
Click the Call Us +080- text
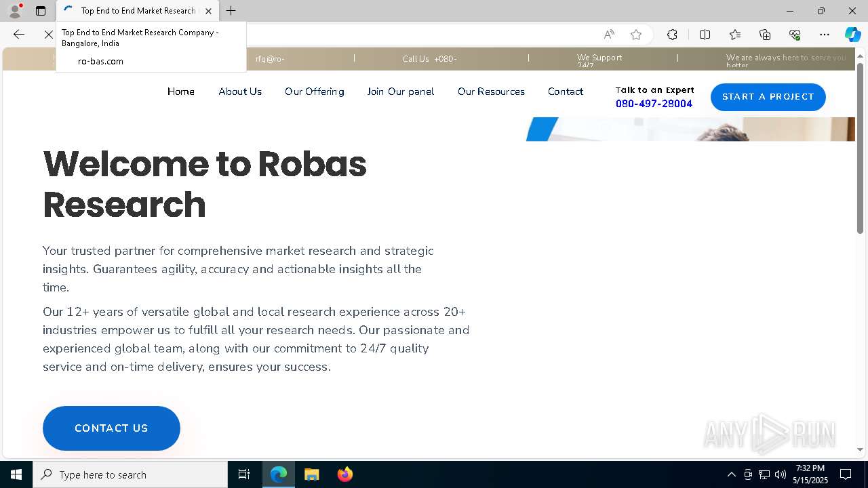pos(430,59)
